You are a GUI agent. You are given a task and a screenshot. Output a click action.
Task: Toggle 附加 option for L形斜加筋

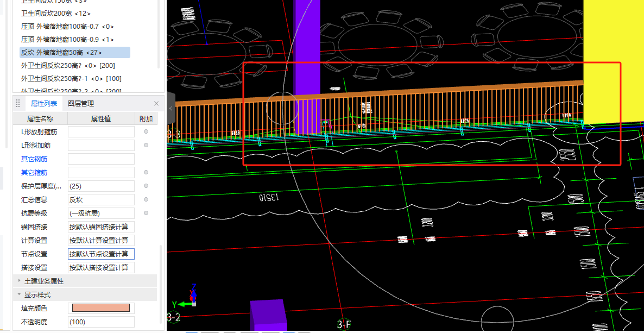click(146, 145)
